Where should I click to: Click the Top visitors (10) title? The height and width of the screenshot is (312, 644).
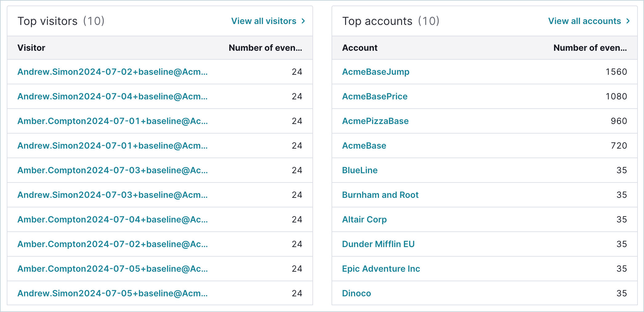[x=61, y=21]
